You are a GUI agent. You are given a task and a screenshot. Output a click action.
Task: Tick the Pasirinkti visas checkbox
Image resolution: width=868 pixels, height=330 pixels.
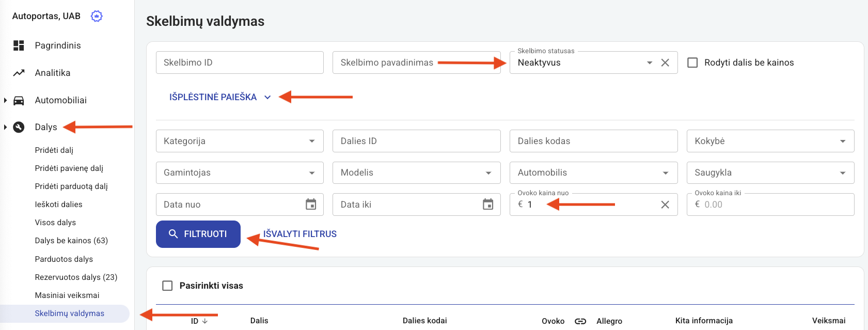tap(167, 286)
